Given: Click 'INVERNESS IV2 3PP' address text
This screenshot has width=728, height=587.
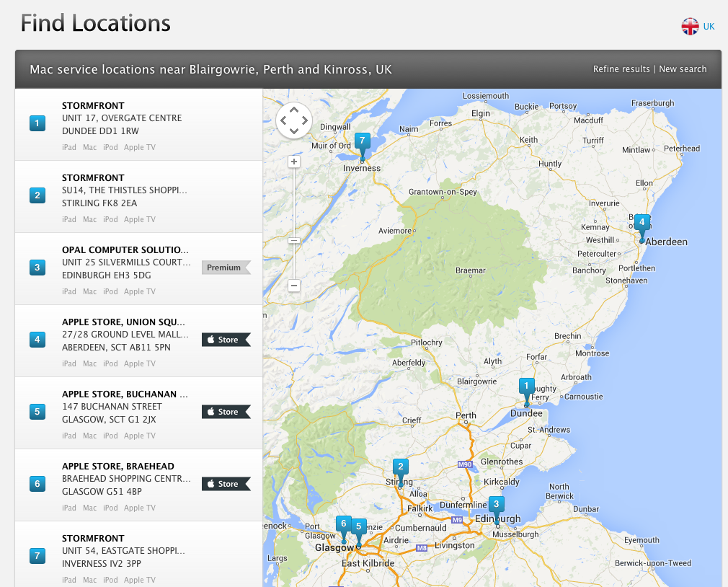Looking at the screenshot, I should (x=101, y=563).
